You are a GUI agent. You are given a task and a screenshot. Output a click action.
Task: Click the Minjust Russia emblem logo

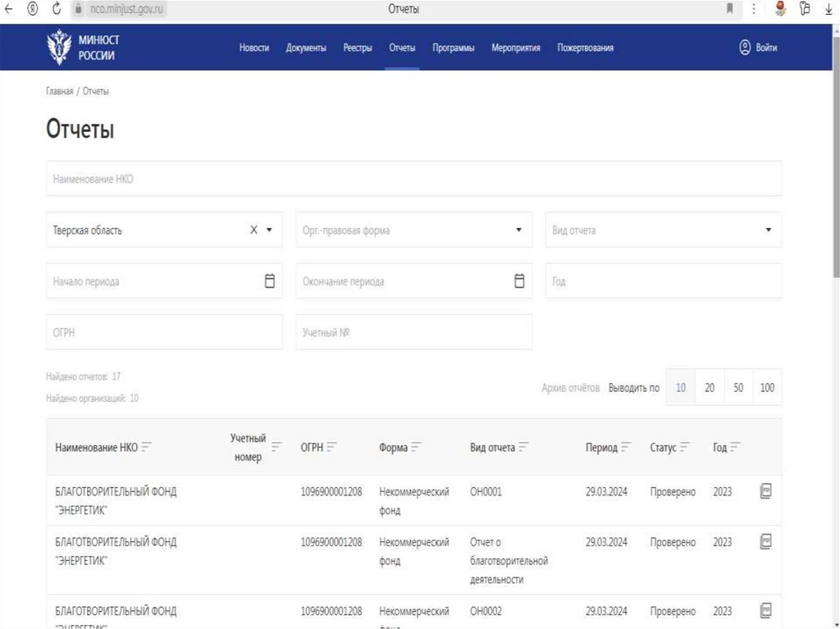[x=59, y=47]
